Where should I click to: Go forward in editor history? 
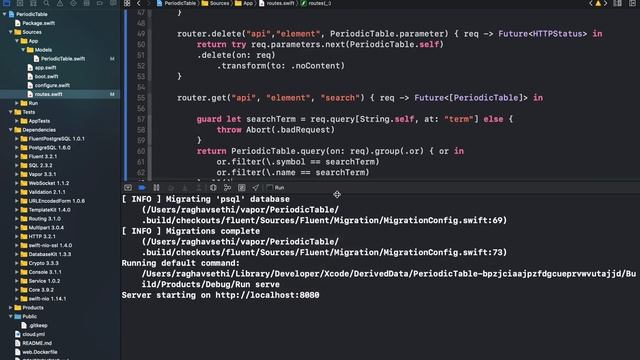point(148,3)
